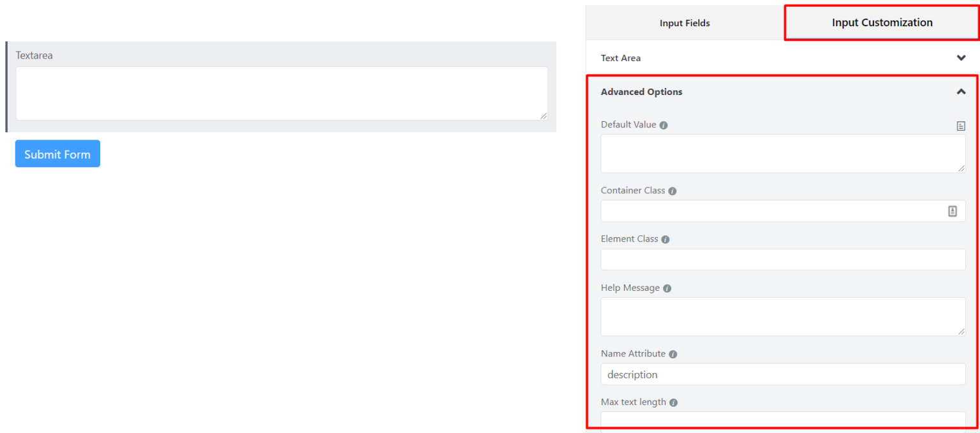Click the Advanced Options heading
Viewport: 980px width, 433px height.
coord(641,91)
